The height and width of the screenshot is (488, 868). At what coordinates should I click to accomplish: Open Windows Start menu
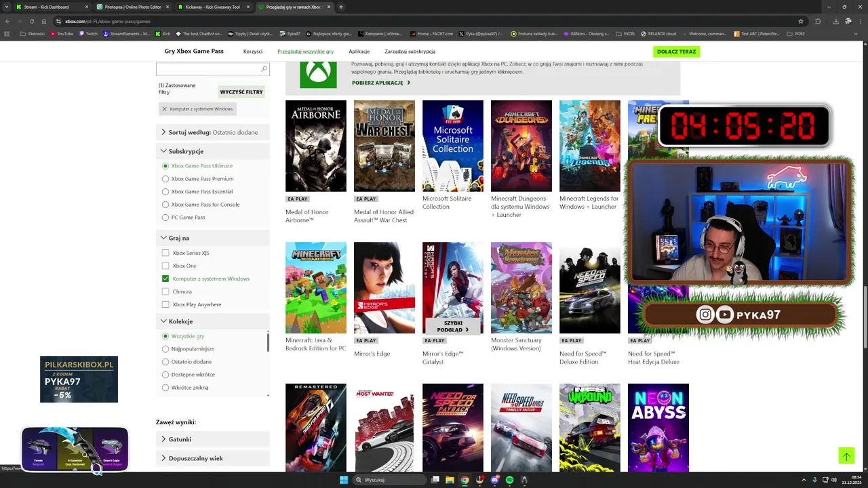pos(344,480)
